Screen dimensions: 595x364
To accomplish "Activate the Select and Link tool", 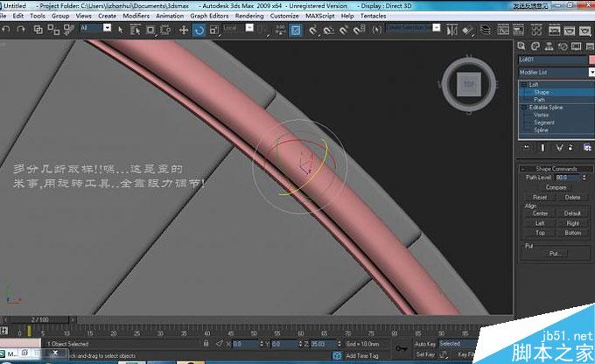I will click(38, 30).
